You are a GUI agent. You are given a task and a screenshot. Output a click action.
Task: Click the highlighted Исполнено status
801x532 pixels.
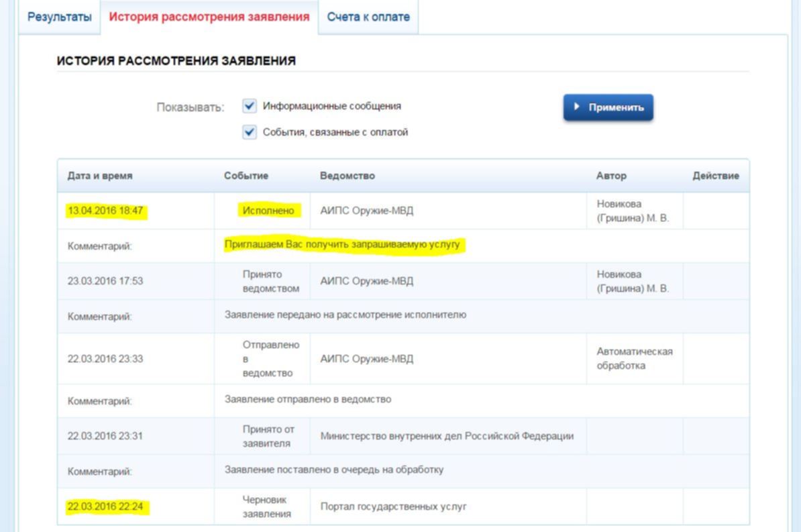click(268, 211)
